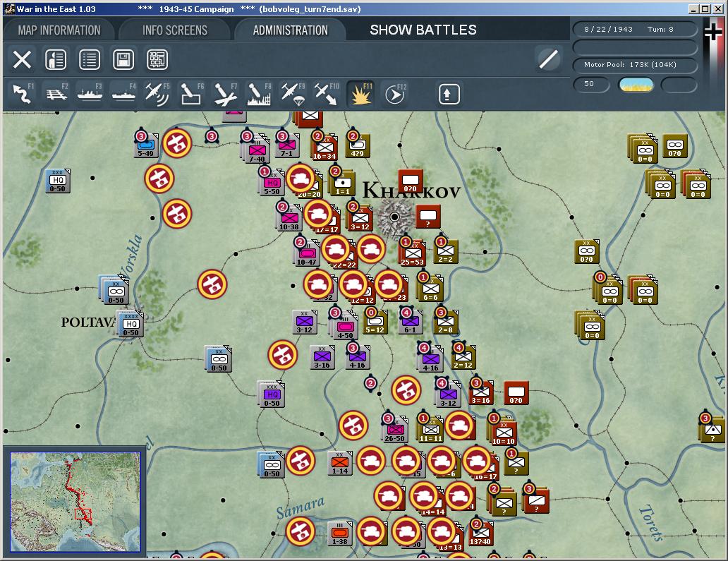Select the 1=1 Soviet unit counter
The image size is (728, 561).
(x=343, y=183)
